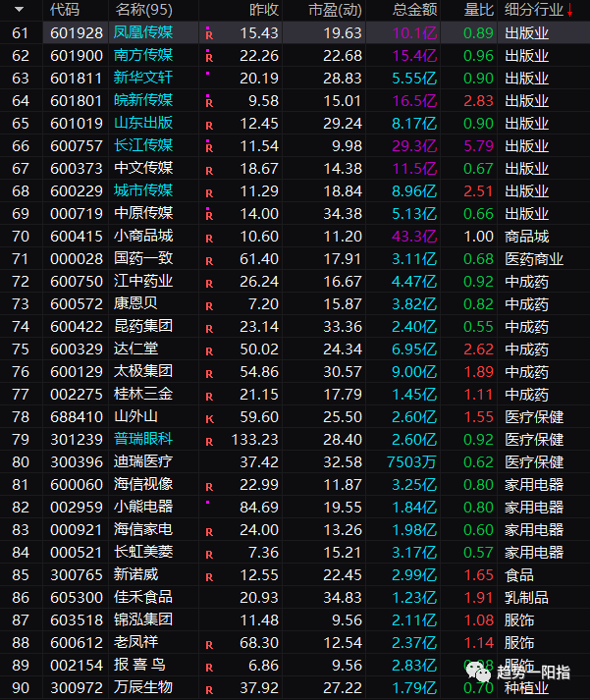Click R marker icon on 小商品城 row
Viewport: 590px width, 700px height.
[x=209, y=239]
